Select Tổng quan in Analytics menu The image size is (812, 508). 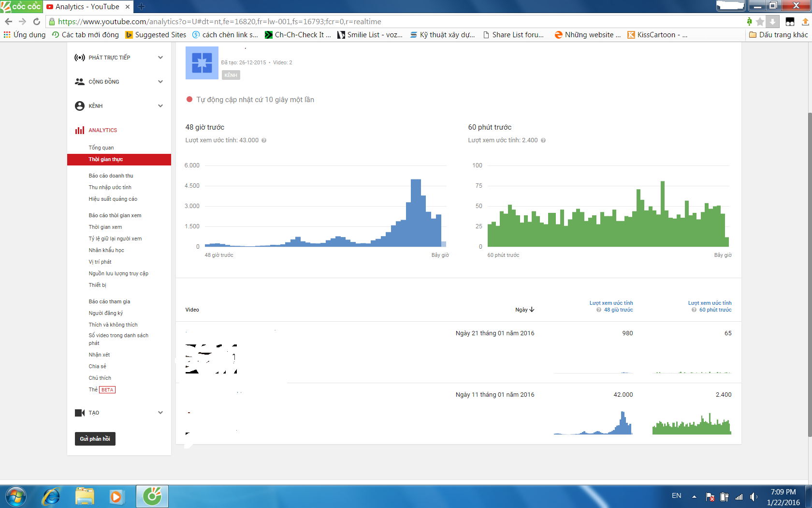101,148
